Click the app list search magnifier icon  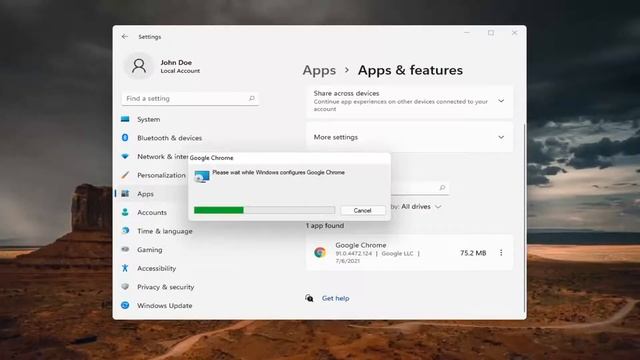coord(442,188)
